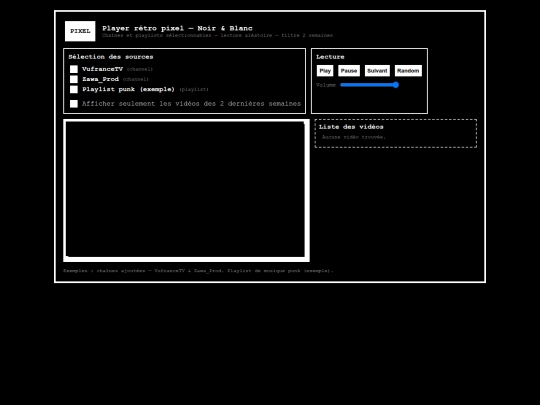Screen dimensions: 540x405
Task: Click the Playlist punk (exemple) label
Action: coord(128,90)
